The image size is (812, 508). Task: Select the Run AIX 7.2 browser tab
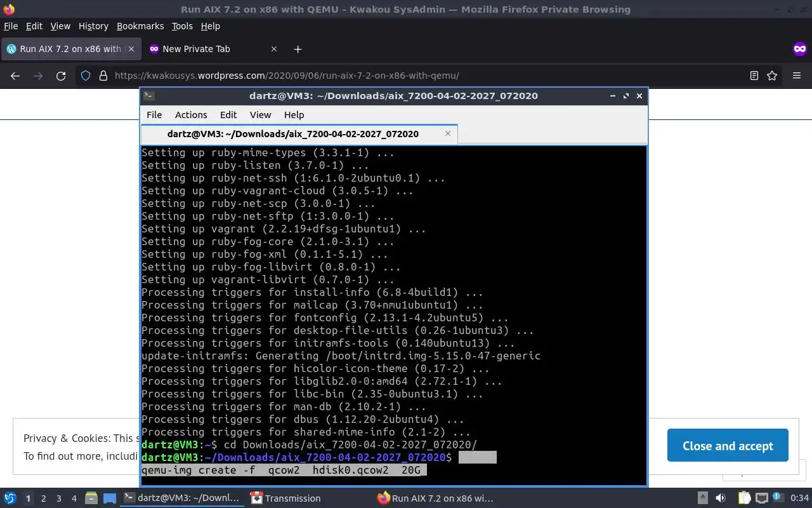(x=70, y=49)
